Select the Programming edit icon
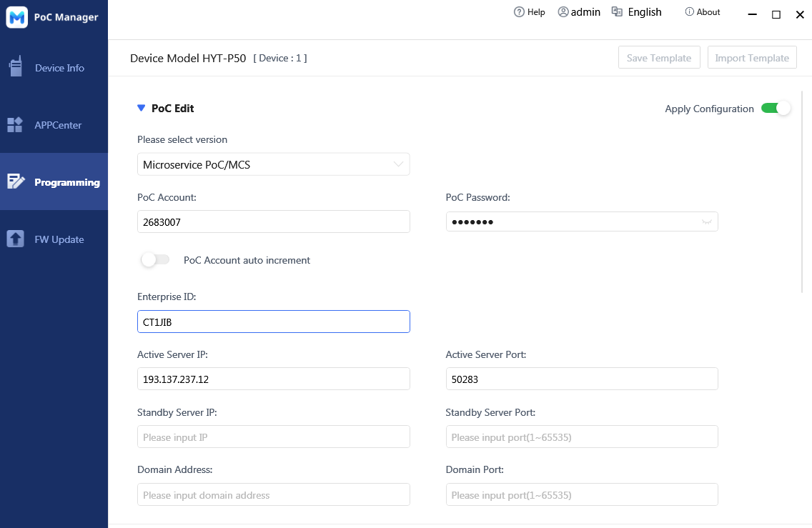Image resolution: width=812 pixels, height=528 pixels. point(15,181)
